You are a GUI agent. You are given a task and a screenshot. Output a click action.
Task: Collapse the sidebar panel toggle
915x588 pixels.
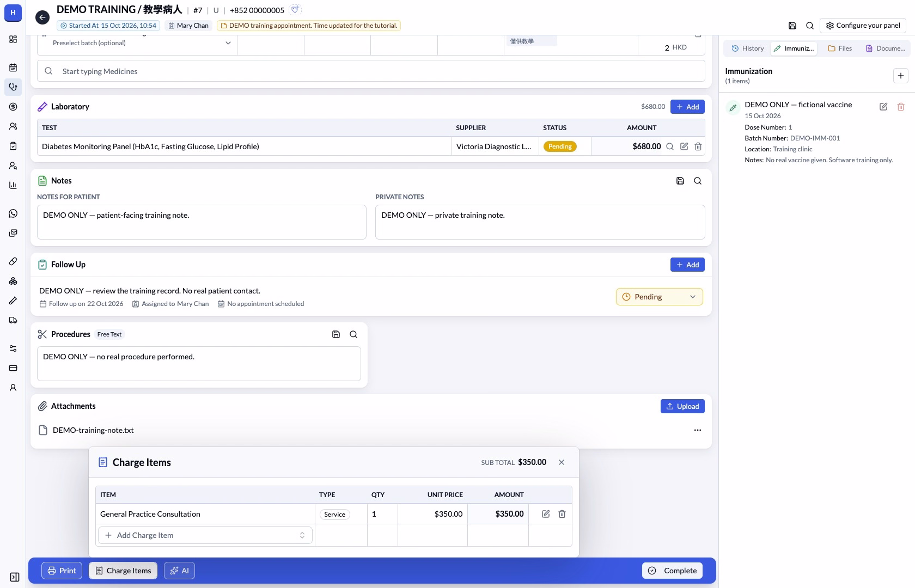pos(15,577)
